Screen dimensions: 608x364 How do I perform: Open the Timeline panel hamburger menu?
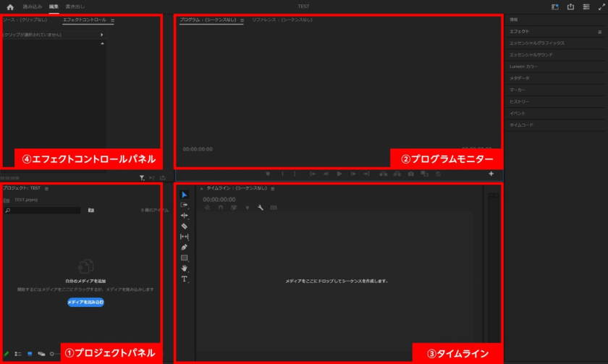tap(272, 188)
